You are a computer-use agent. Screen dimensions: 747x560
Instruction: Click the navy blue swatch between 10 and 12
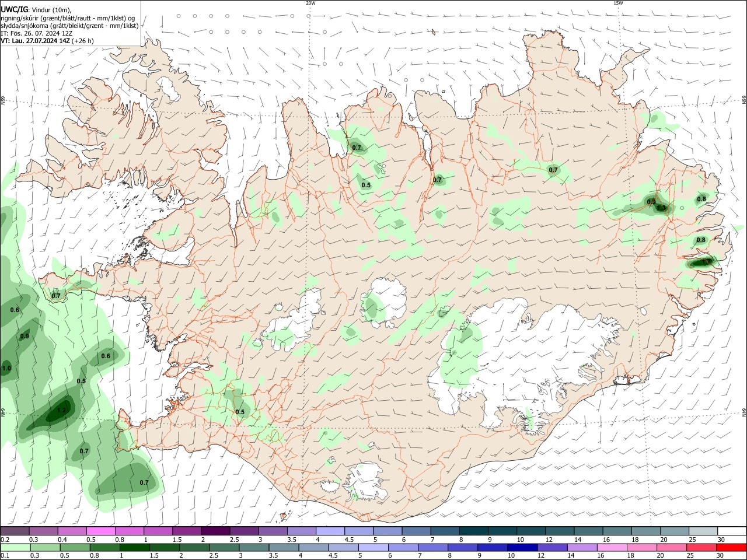point(522,548)
